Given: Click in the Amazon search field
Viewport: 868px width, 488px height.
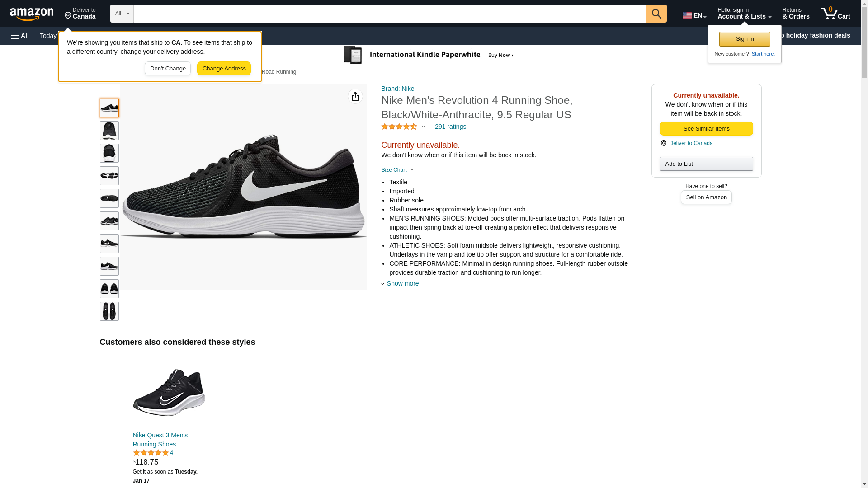Looking at the screenshot, I should click(x=390, y=14).
